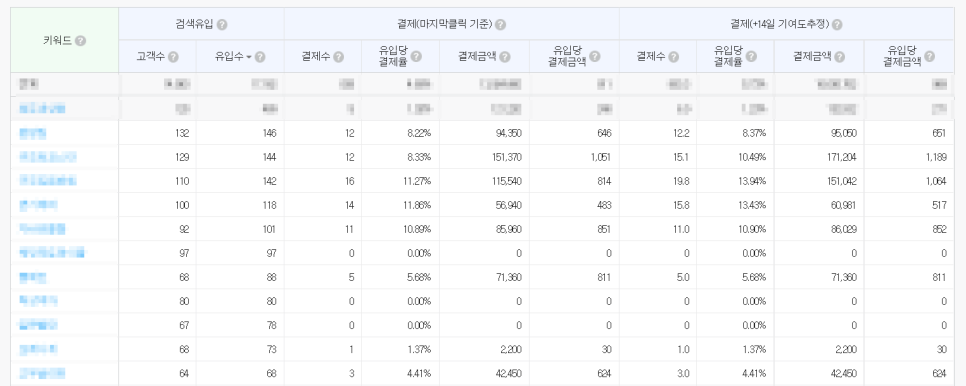Show help for 유입당 결제율 under 마지막클릭 기준

tap(416, 56)
